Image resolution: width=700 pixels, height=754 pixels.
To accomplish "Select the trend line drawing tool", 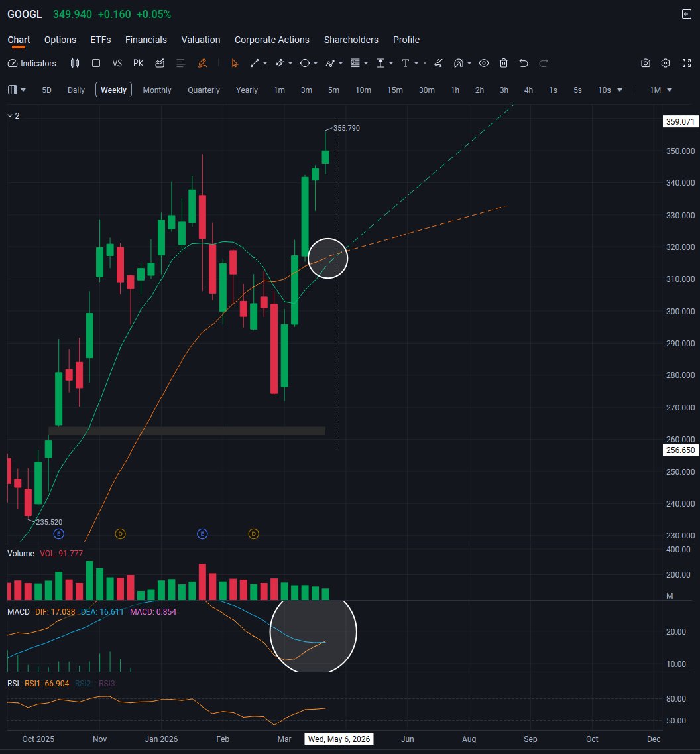I will pos(255,64).
